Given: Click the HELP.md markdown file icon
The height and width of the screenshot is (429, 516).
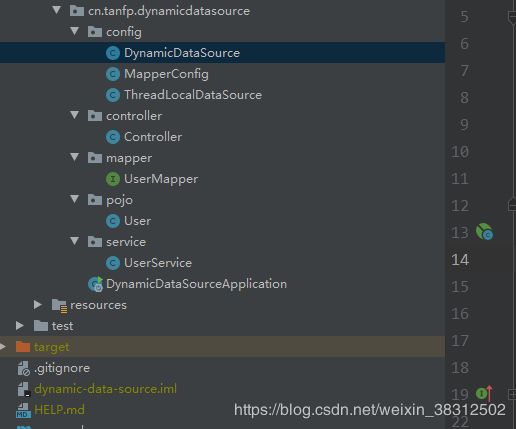Looking at the screenshot, I should pyautogui.click(x=23, y=410).
